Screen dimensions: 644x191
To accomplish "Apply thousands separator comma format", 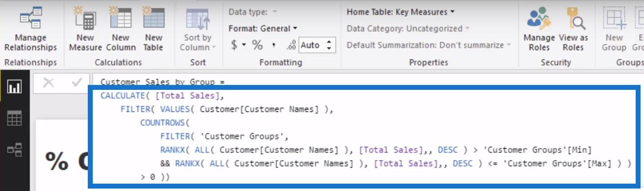I will (274, 45).
